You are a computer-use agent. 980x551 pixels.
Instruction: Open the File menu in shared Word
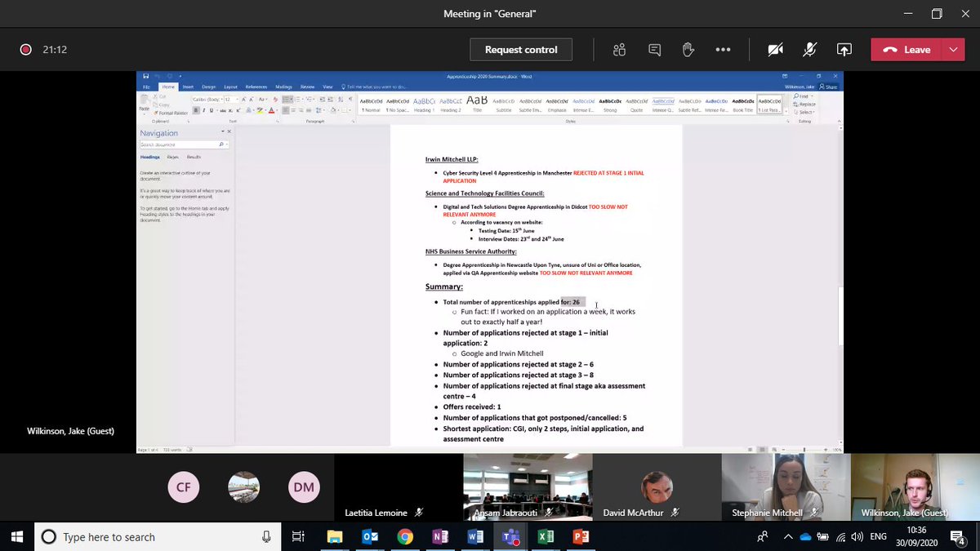point(147,87)
